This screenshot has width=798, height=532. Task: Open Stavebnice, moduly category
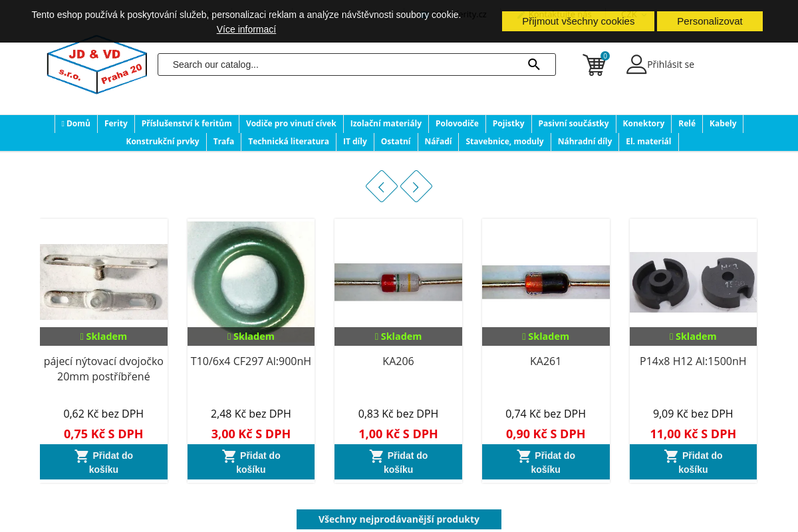pyautogui.click(x=505, y=142)
